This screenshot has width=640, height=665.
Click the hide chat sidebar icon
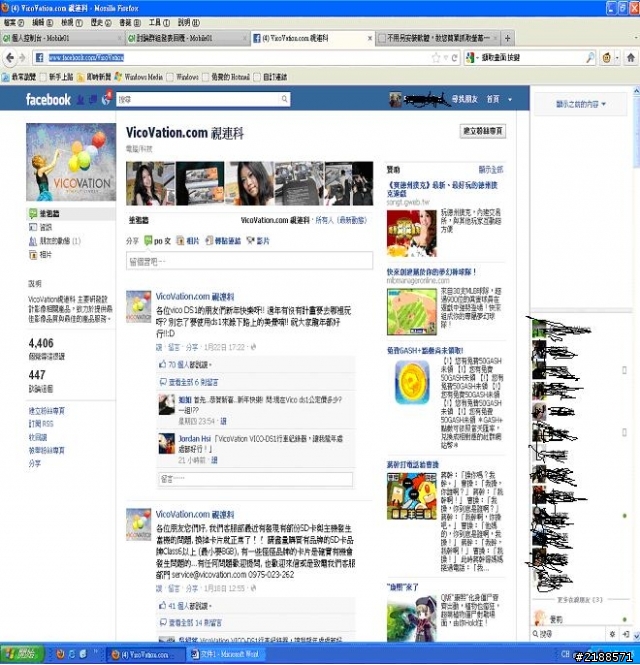[626, 634]
